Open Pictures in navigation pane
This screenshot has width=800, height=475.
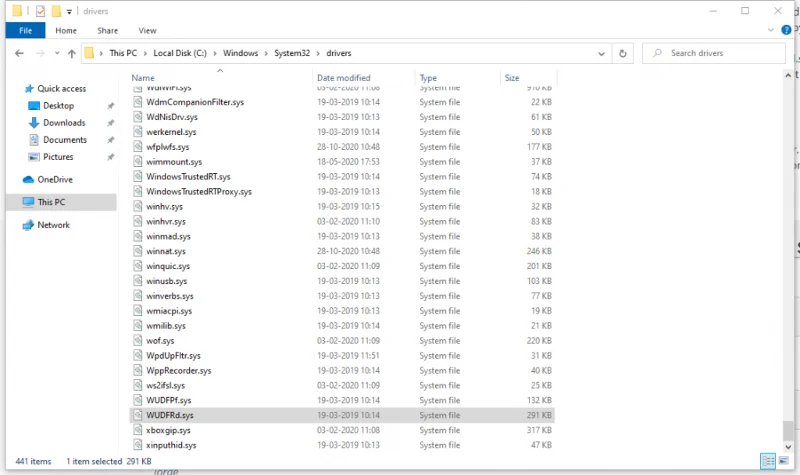pyautogui.click(x=58, y=157)
